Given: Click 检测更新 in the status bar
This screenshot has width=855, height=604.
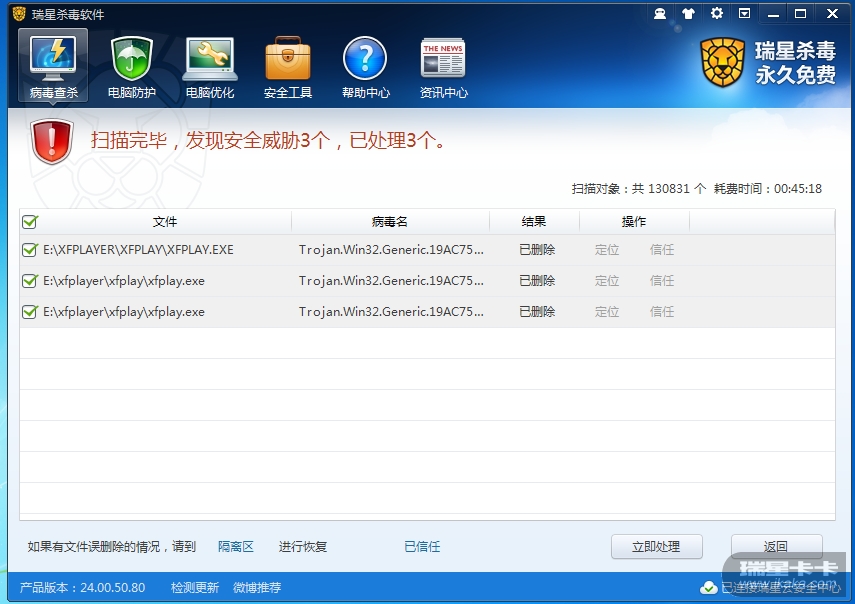Looking at the screenshot, I should coord(195,588).
